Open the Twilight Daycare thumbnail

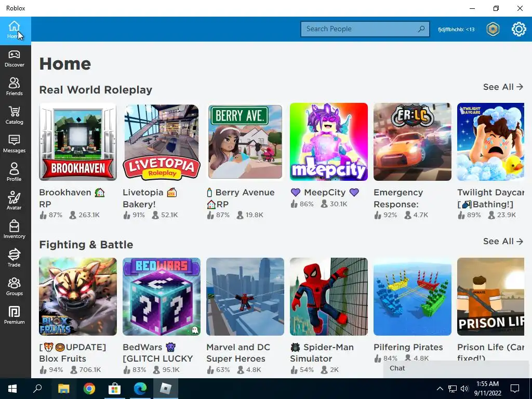(490, 142)
